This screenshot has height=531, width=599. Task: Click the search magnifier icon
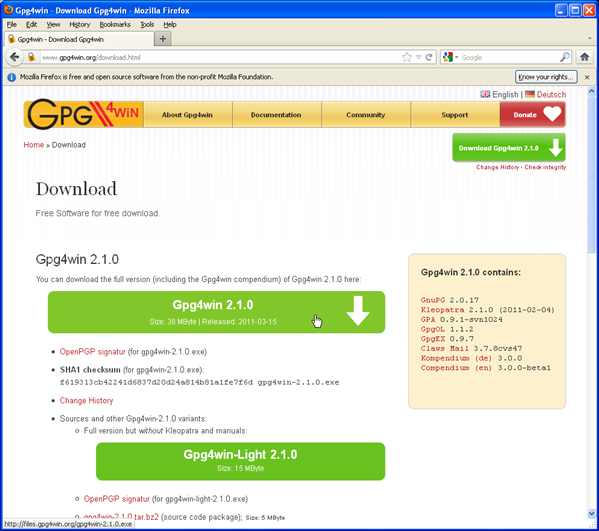565,57
